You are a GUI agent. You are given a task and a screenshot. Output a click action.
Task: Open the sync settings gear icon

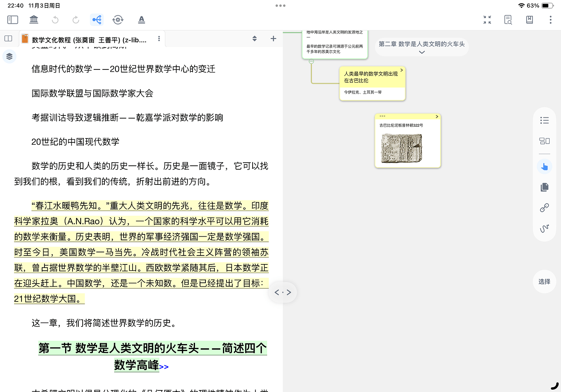click(118, 20)
